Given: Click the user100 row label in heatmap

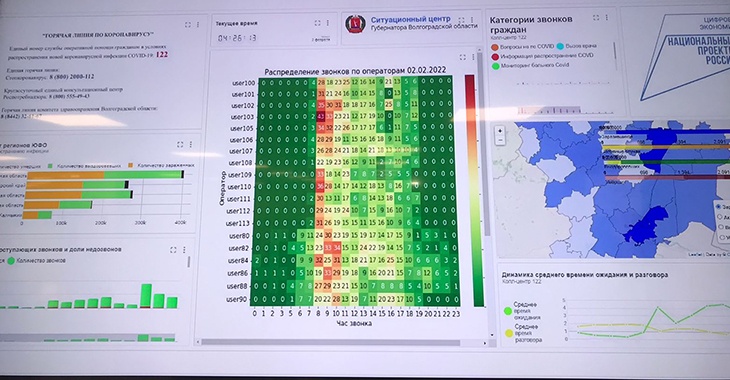Looking at the screenshot, I should tap(243, 83).
